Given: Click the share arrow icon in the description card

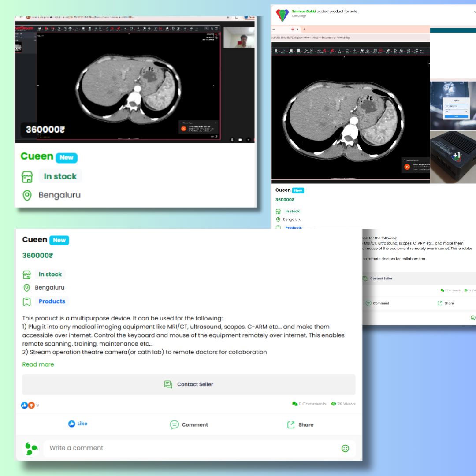Looking at the screenshot, I should coord(291,425).
